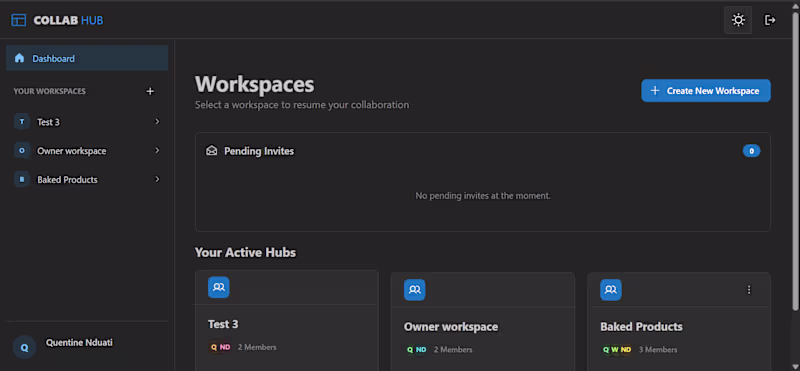Click the Pending Invites heading

coord(259,151)
